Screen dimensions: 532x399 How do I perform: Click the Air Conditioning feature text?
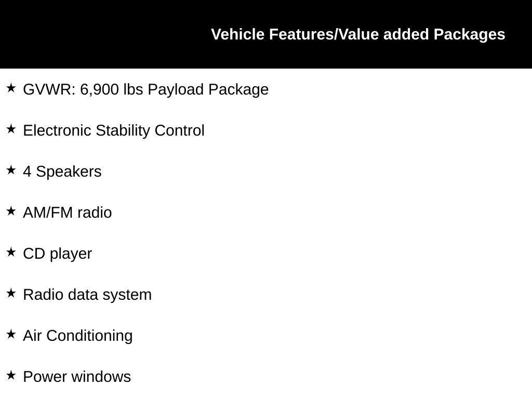click(78, 336)
